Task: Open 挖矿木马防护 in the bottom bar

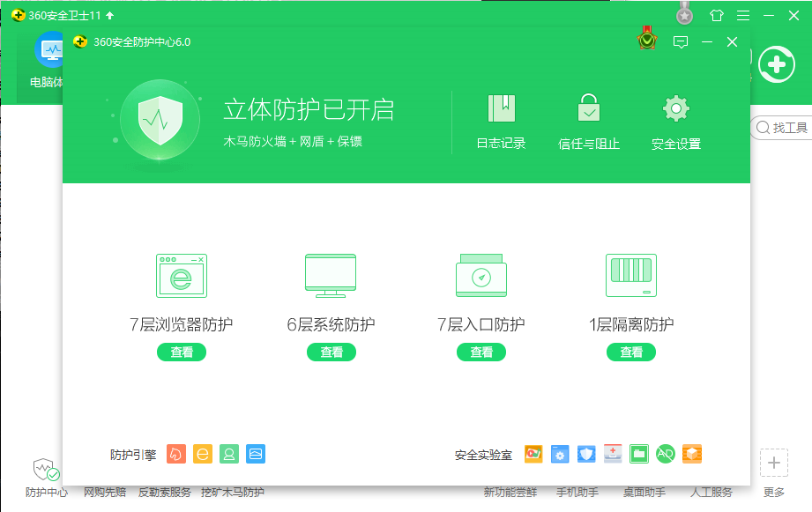Action: coord(233,493)
